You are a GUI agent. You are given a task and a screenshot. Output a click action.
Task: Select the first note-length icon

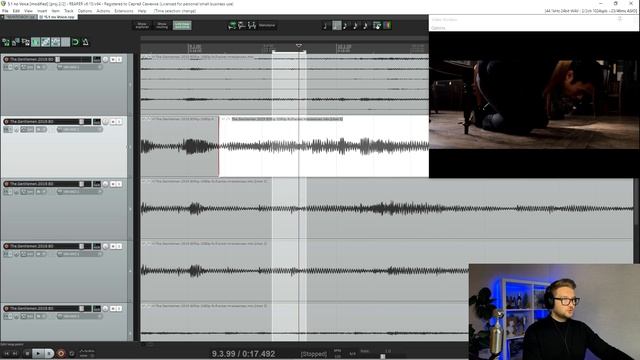[326, 26]
